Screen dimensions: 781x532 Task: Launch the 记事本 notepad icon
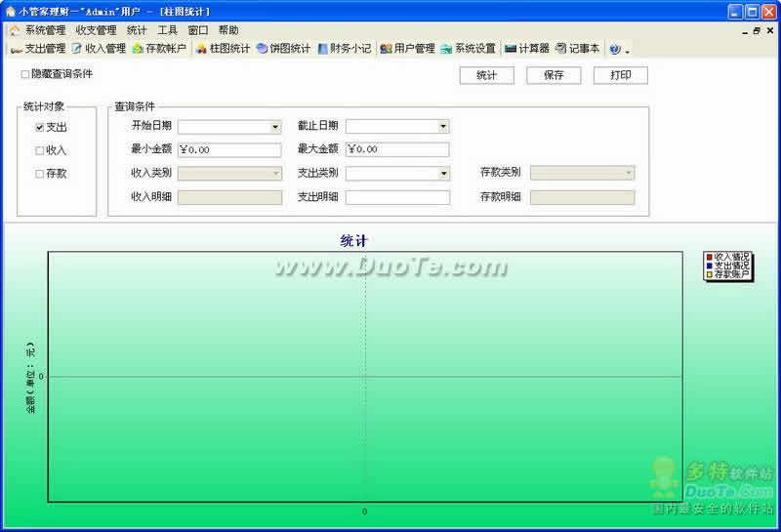click(560, 48)
